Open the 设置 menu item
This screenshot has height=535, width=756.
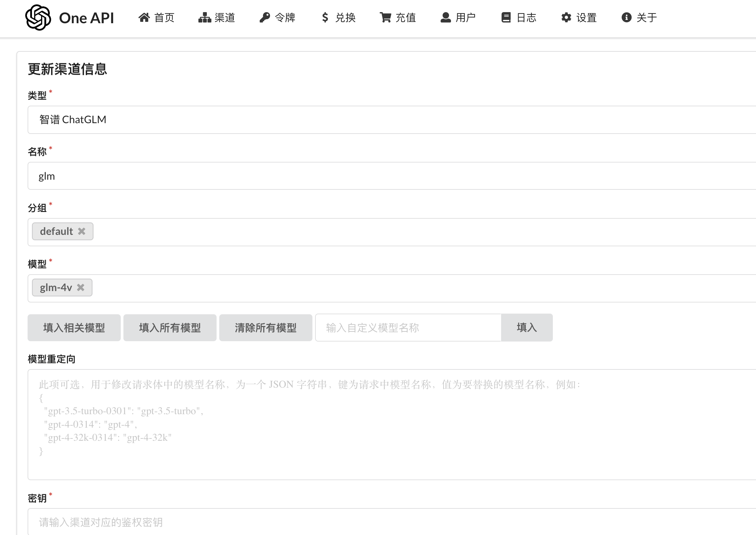point(579,17)
